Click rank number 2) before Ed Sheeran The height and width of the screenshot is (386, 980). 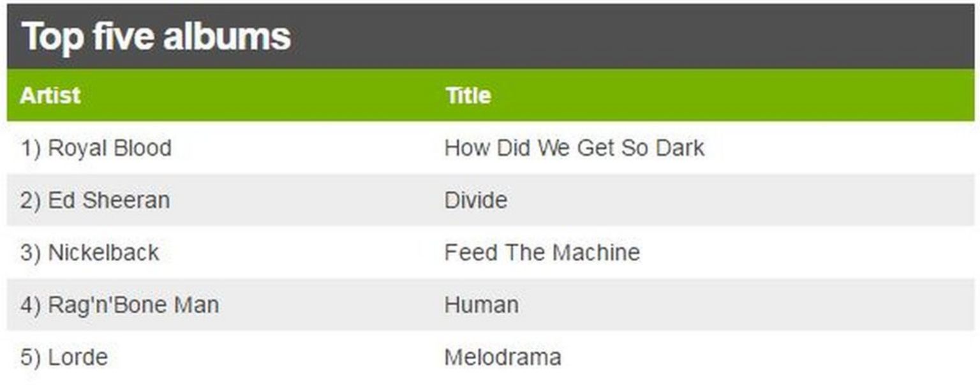pyautogui.click(x=30, y=200)
